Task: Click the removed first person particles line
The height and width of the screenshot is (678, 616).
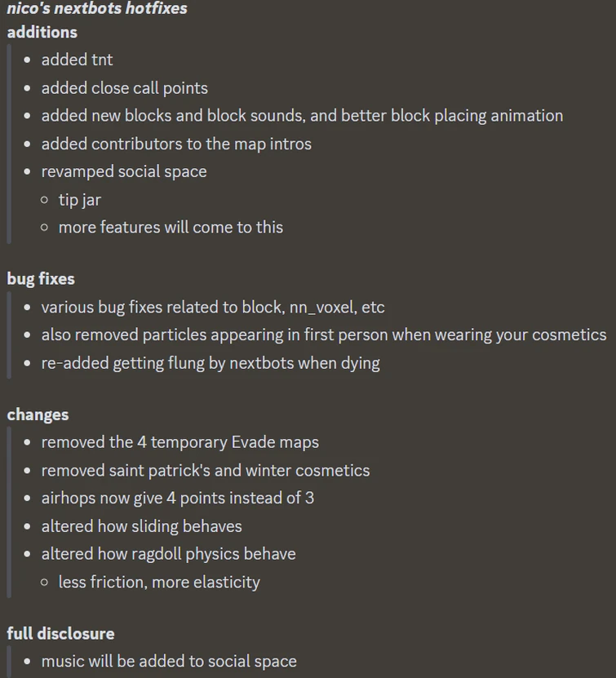Action: 324,335
